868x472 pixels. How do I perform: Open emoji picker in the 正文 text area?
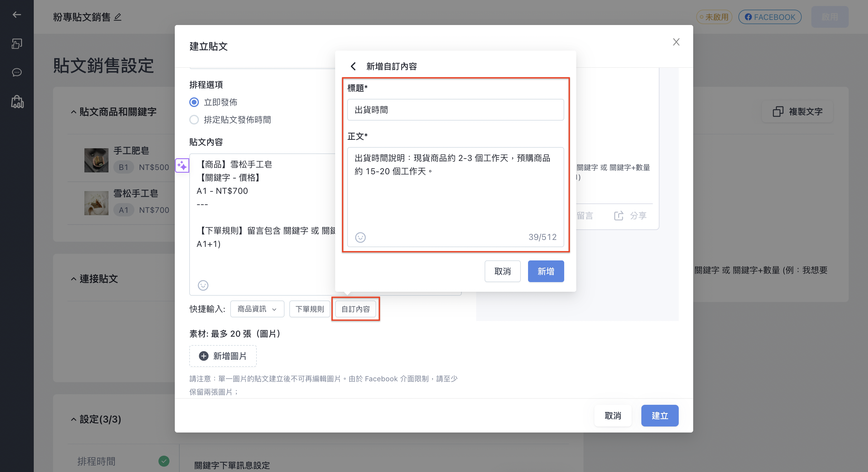[360, 237]
